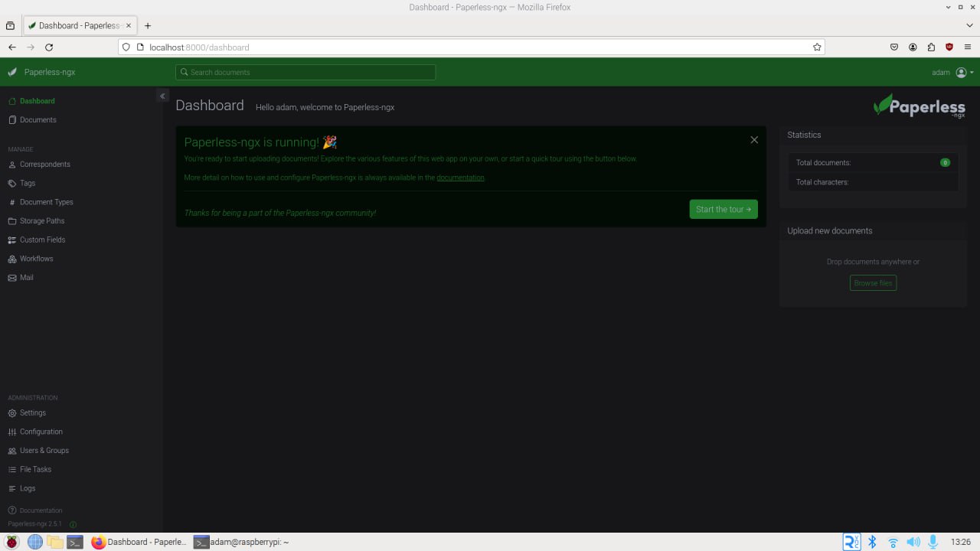Click the Browse files button
The height and width of the screenshot is (551, 980).
point(873,283)
